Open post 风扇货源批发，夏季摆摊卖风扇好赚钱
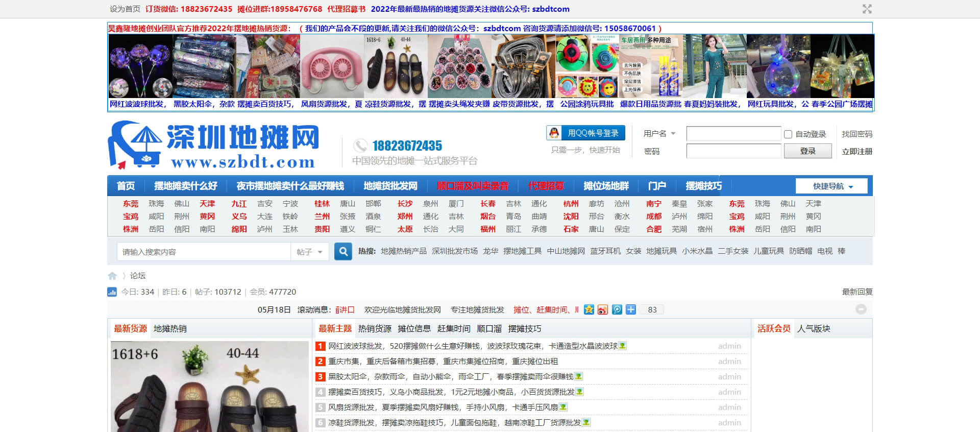 click(x=443, y=407)
